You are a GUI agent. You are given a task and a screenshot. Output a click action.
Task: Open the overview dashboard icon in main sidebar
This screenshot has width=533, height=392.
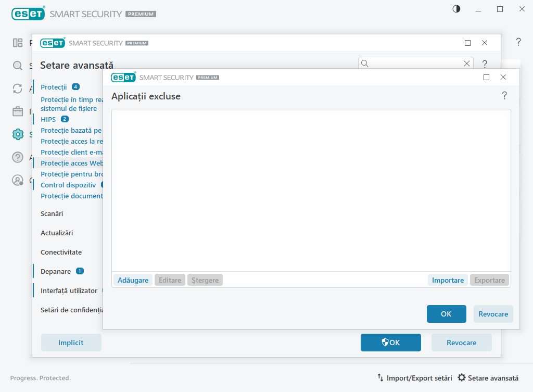coord(18,43)
